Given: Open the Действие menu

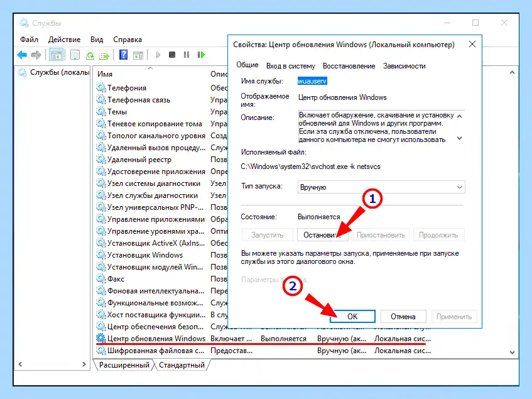Looking at the screenshot, I should point(65,40).
